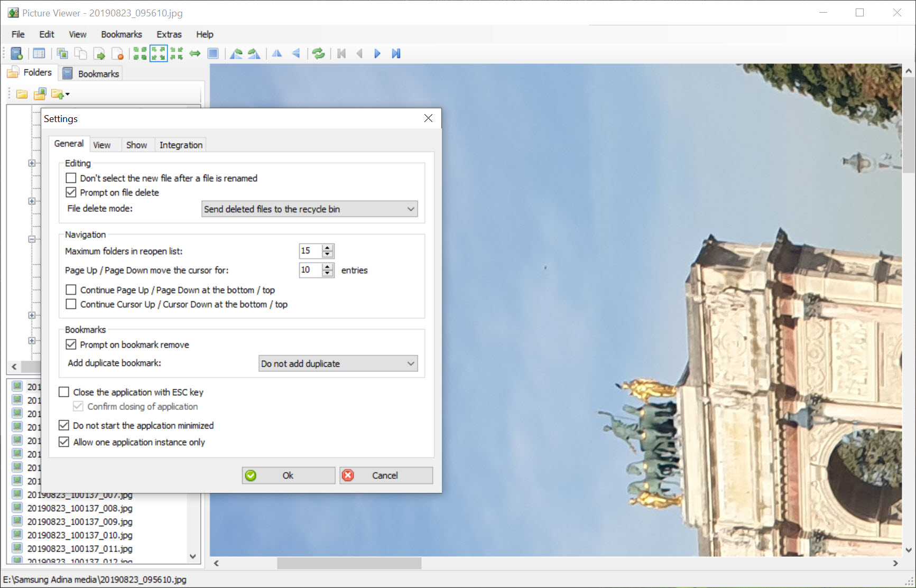Open the Extras menu
The width and height of the screenshot is (916, 588).
(x=169, y=34)
